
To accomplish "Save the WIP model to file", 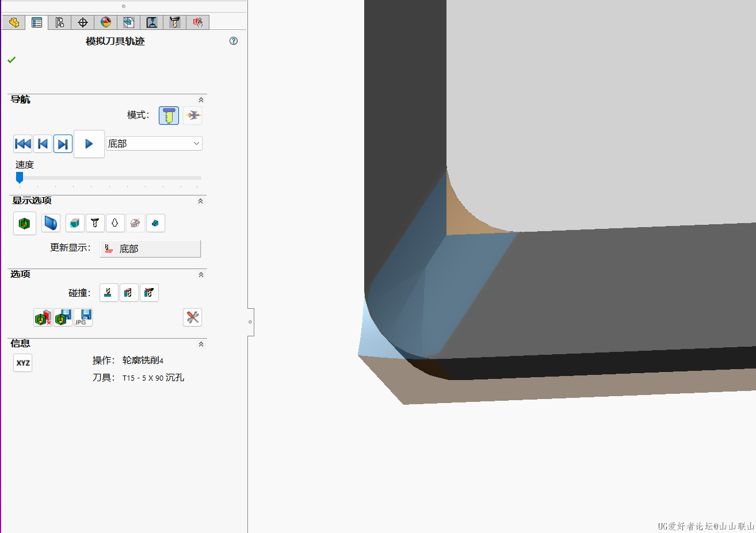I will (x=63, y=317).
